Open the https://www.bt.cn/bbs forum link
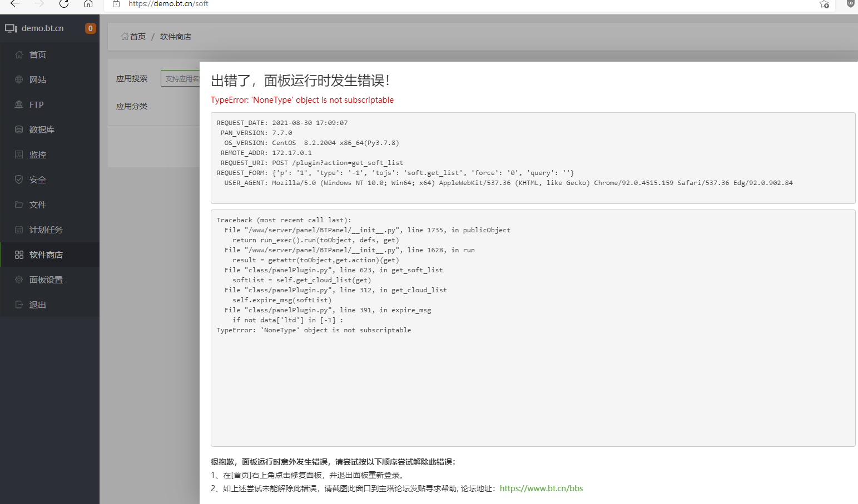858x504 pixels. [542, 488]
